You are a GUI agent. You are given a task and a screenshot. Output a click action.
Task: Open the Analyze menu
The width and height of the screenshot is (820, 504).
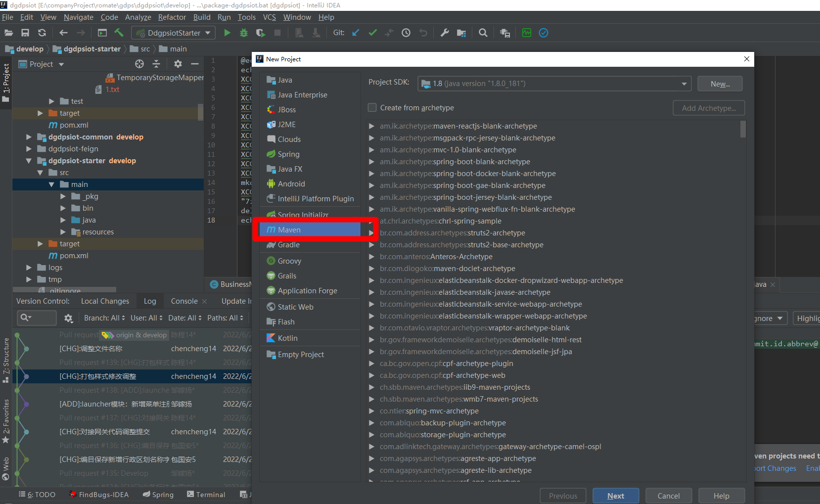(138, 17)
